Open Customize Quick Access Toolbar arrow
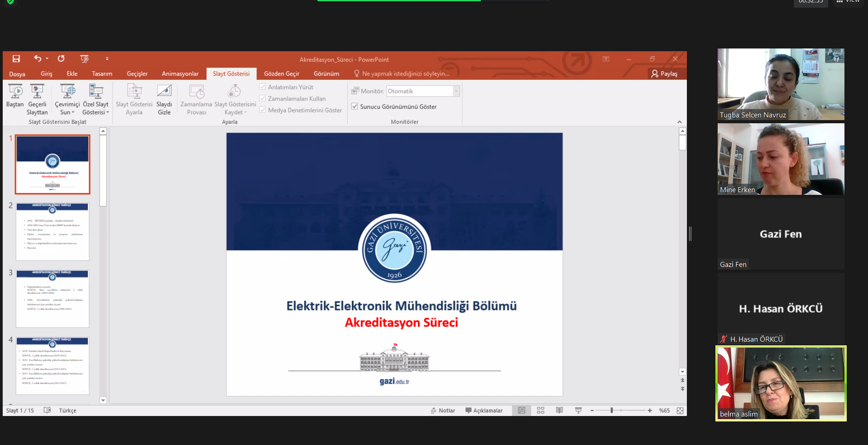This screenshot has height=445, width=868. click(107, 58)
